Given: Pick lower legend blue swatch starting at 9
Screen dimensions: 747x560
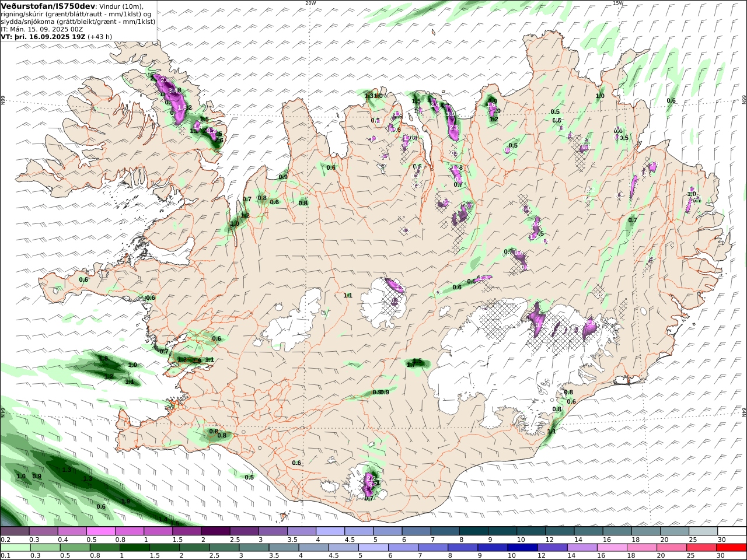Looking at the screenshot, I should click(493, 548).
